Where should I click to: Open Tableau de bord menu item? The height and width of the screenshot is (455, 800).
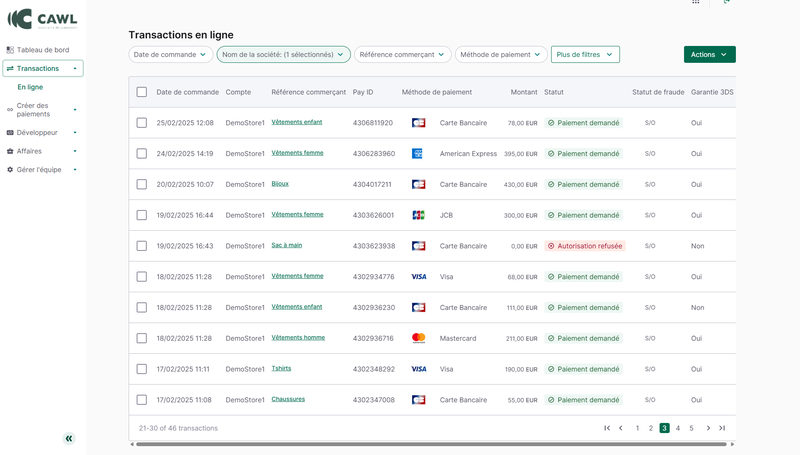pos(43,50)
